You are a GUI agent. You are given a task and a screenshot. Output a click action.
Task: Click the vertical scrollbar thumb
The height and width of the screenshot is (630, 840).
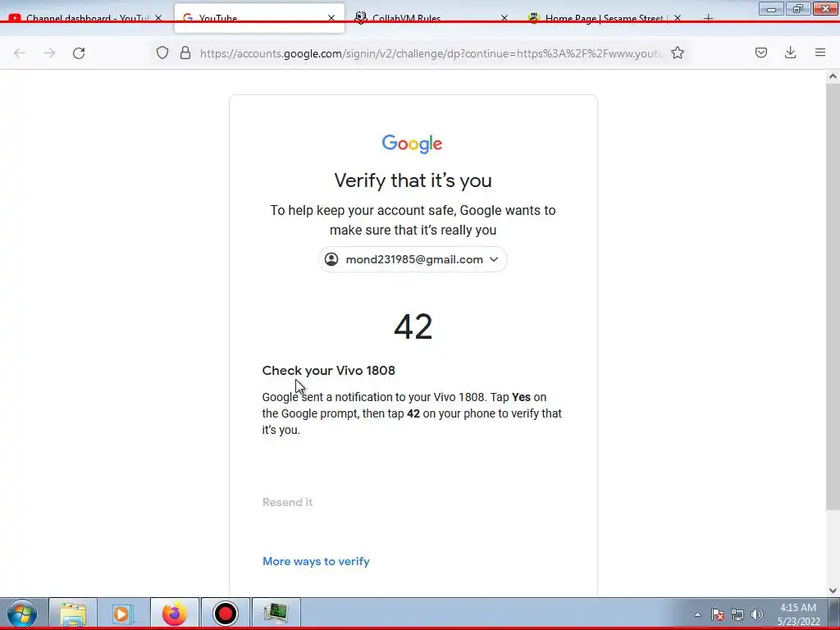tap(833, 296)
